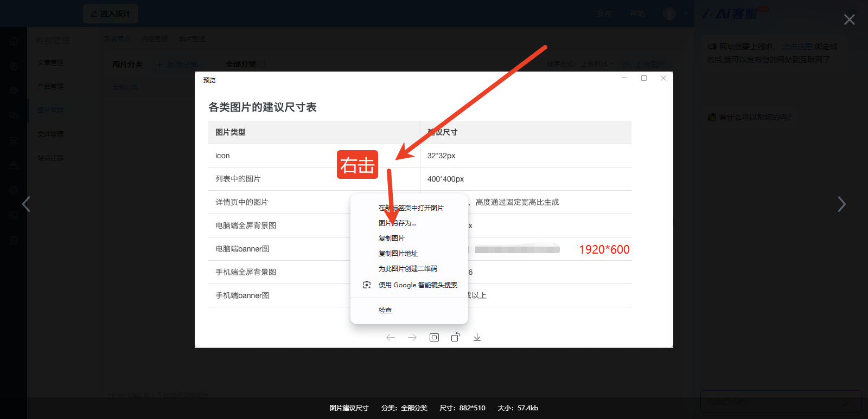Minimize the preview window
This screenshot has width=868, height=419.
(624, 78)
